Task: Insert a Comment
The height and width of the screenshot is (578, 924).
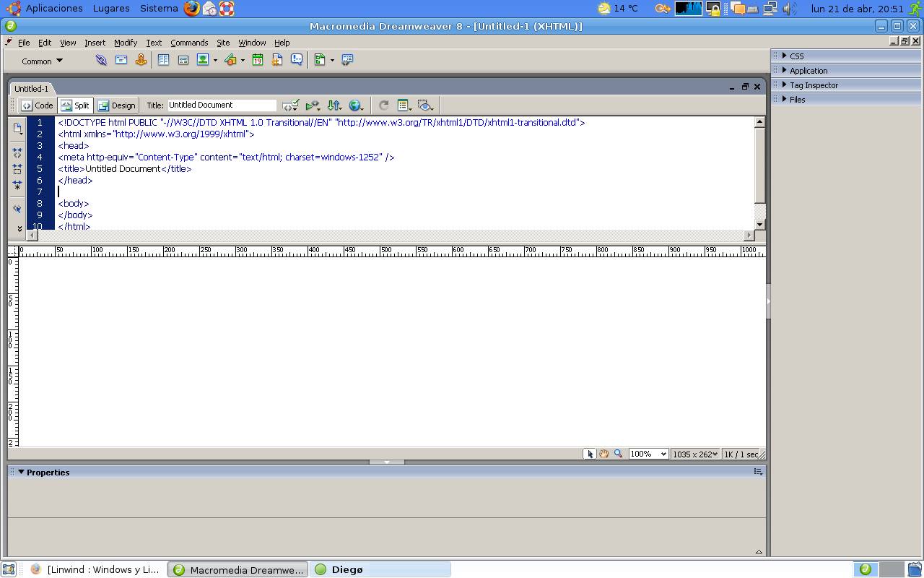Action: point(297,60)
